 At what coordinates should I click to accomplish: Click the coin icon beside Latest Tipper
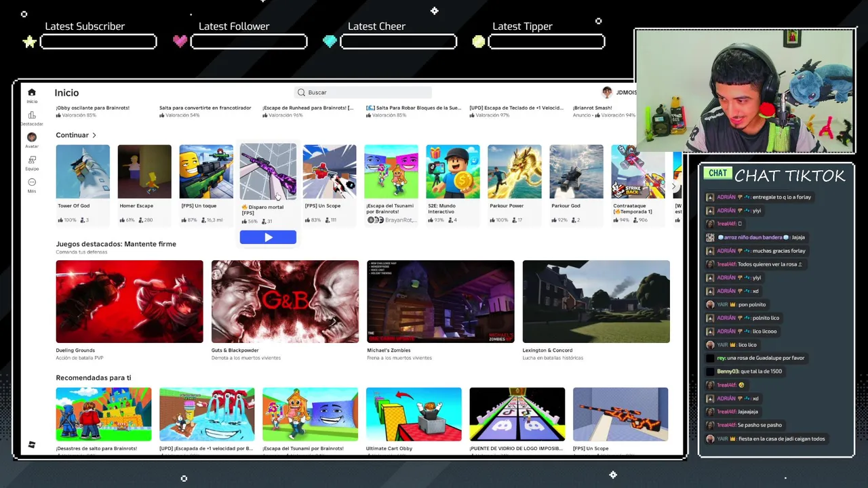click(x=479, y=42)
